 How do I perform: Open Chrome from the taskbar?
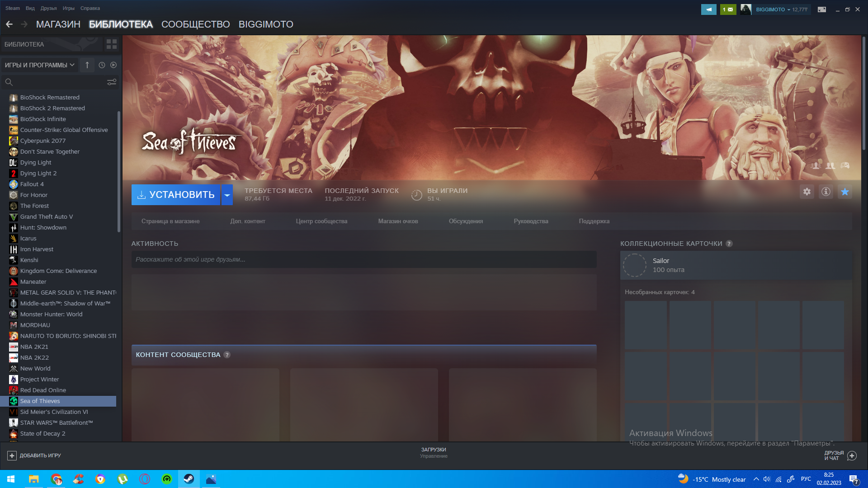(x=56, y=479)
